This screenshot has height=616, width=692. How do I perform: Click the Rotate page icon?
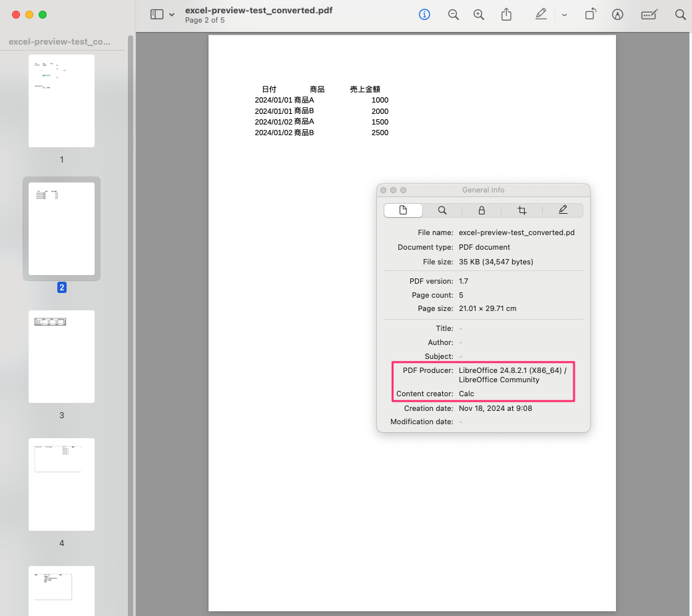pos(591,14)
